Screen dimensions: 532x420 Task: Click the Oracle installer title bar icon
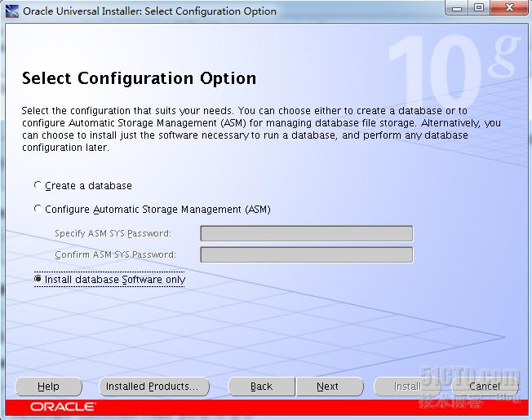[x=12, y=11]
